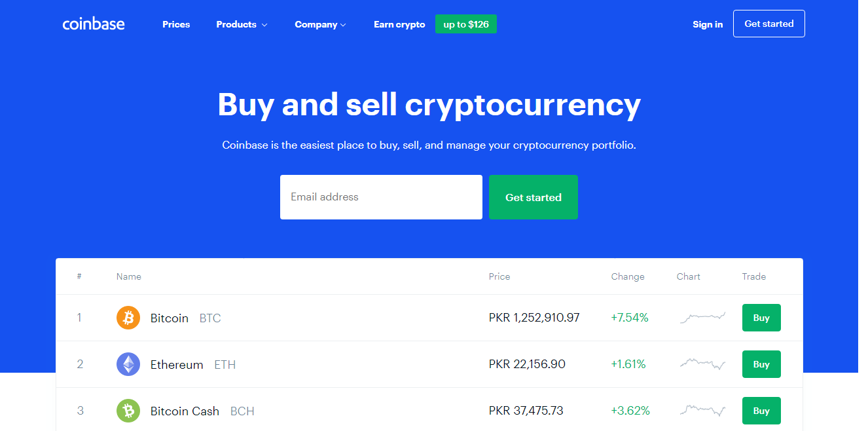
Task: Open the Ethereum sparkline chart
Action: (x=702, y=364)
